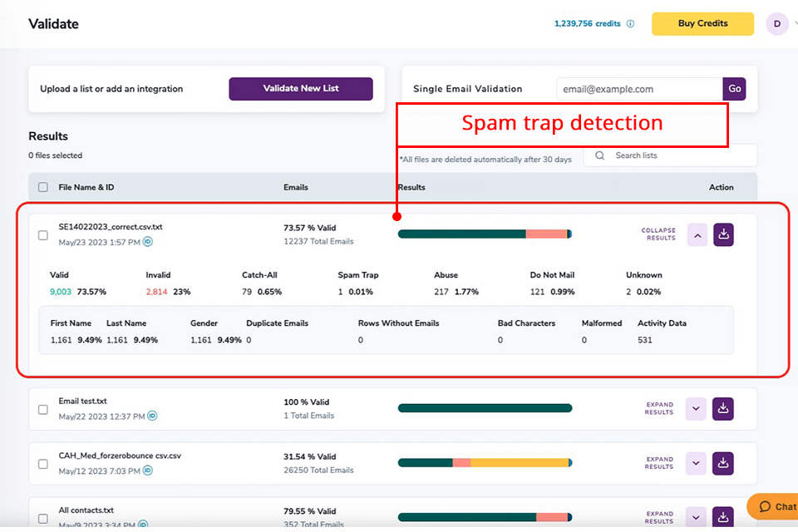798x532 pixels.
Task: Download the Email test.txt results
Action: pyautogui.click(x=723, y=409)
